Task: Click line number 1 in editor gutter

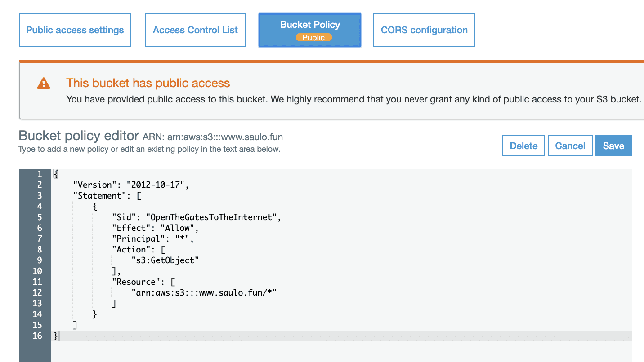Action: coord(40,174)
